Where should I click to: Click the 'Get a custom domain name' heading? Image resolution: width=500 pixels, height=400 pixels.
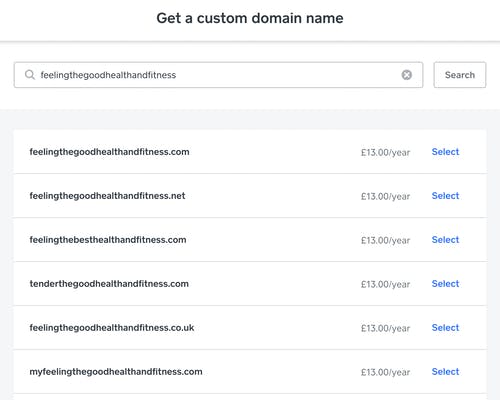point(250,18)
